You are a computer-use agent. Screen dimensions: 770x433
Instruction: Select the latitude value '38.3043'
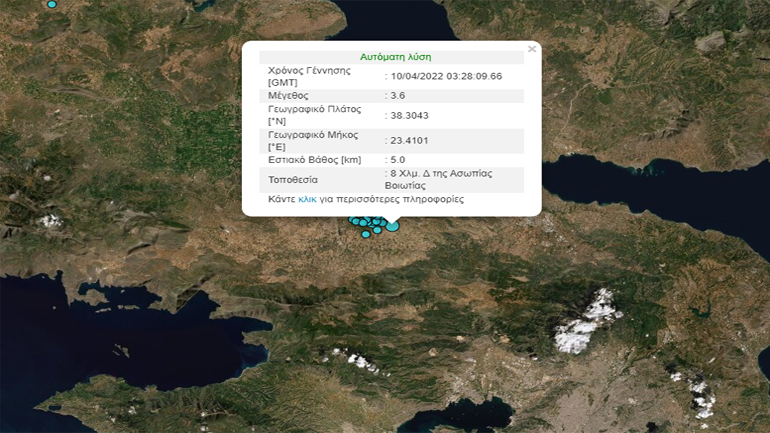[410, 116]
